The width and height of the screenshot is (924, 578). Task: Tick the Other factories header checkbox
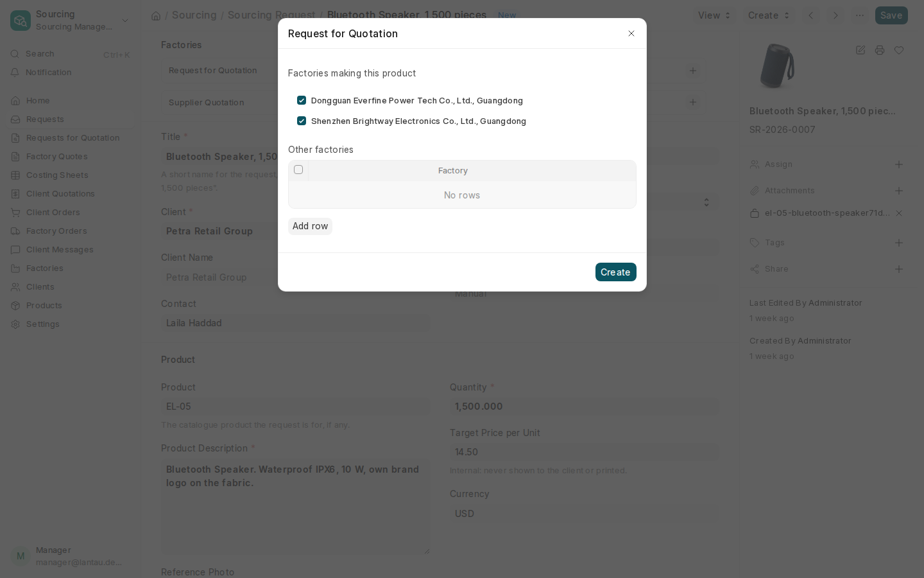(298, 170)
